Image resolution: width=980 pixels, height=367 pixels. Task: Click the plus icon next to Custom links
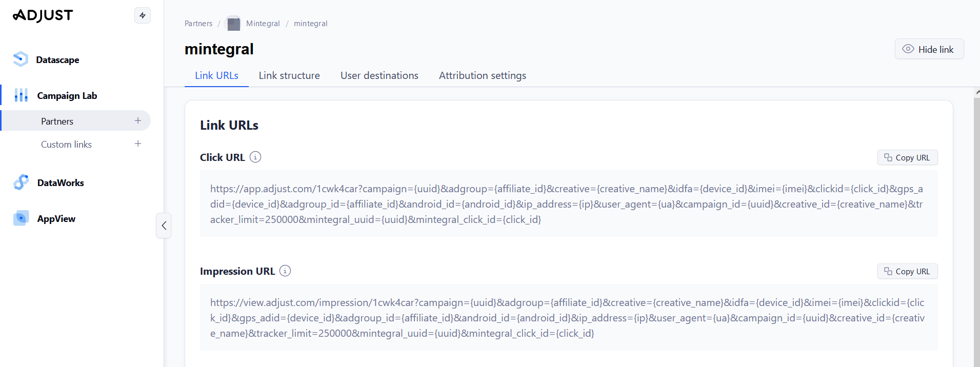138,144
